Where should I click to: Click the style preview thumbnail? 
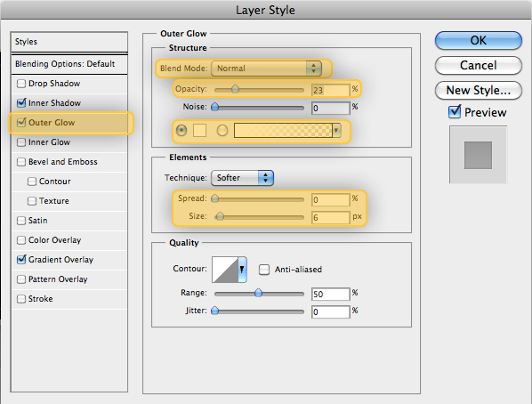478,155
